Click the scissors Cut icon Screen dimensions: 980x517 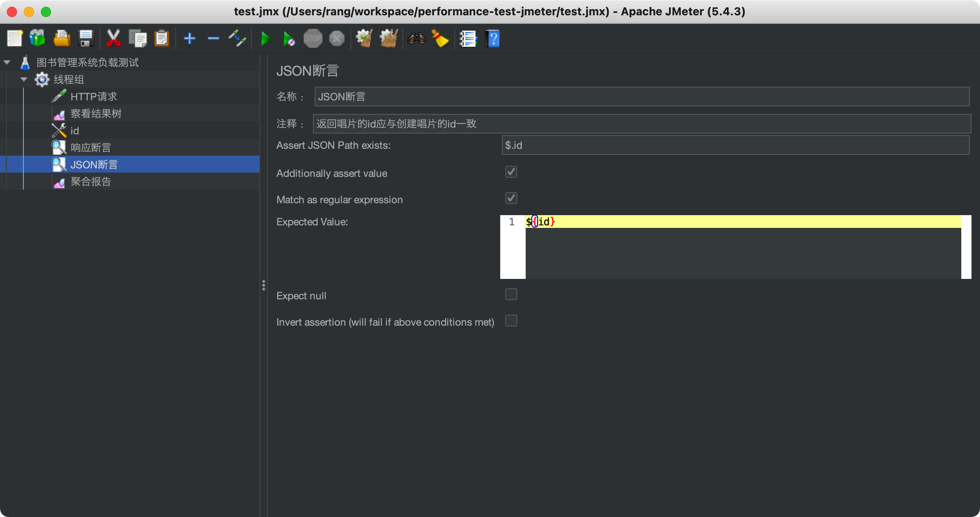click(113, 39)
